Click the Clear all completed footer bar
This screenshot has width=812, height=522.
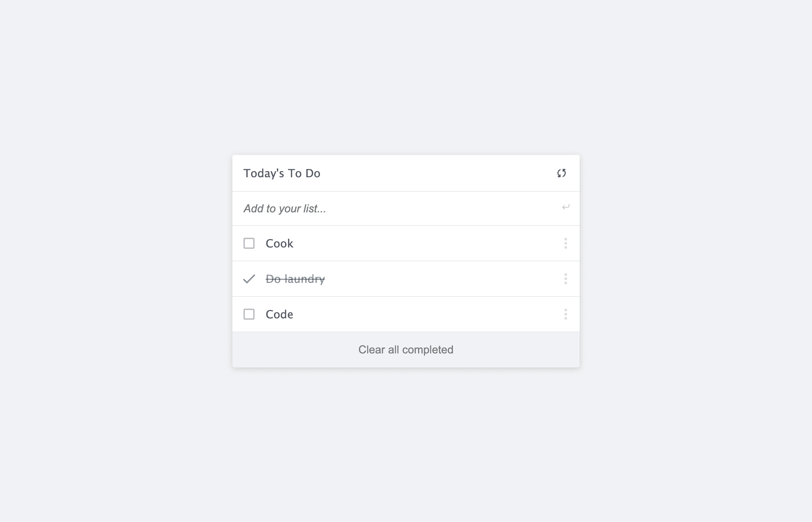click(406, 350)
